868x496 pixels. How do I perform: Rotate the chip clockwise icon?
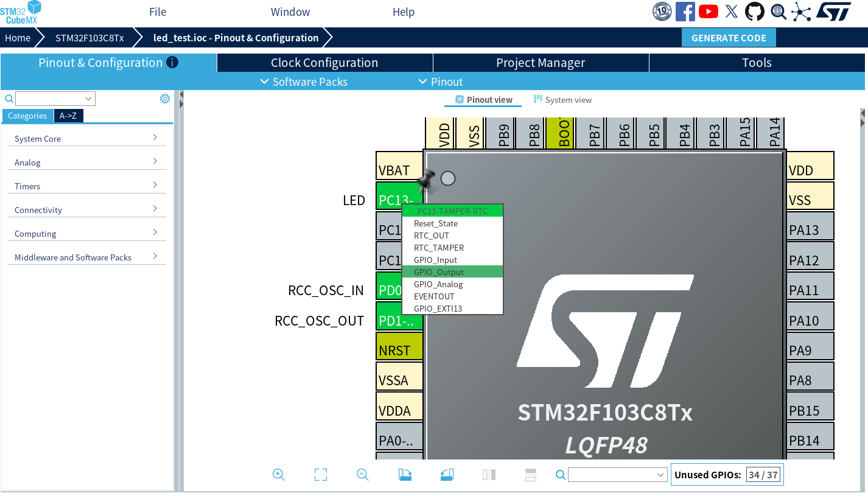coord(405,475)
